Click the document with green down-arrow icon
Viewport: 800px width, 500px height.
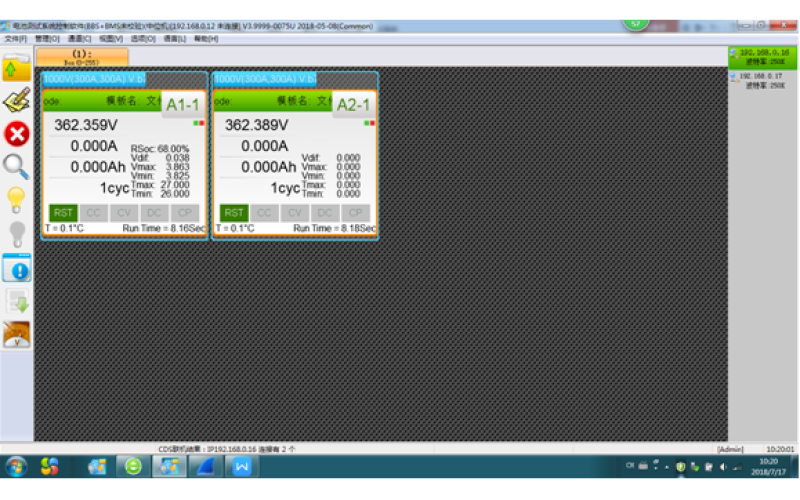(x=17, y=301)
